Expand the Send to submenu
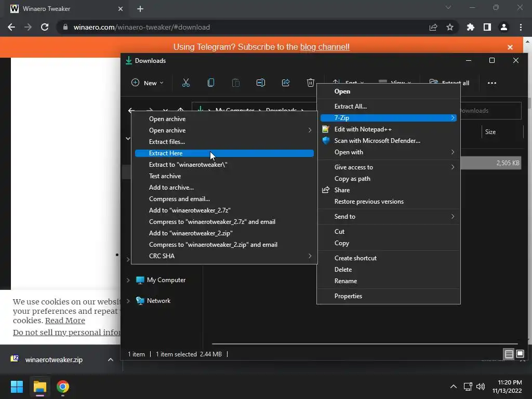Viewport: 532px width, 399px height. 389,217
